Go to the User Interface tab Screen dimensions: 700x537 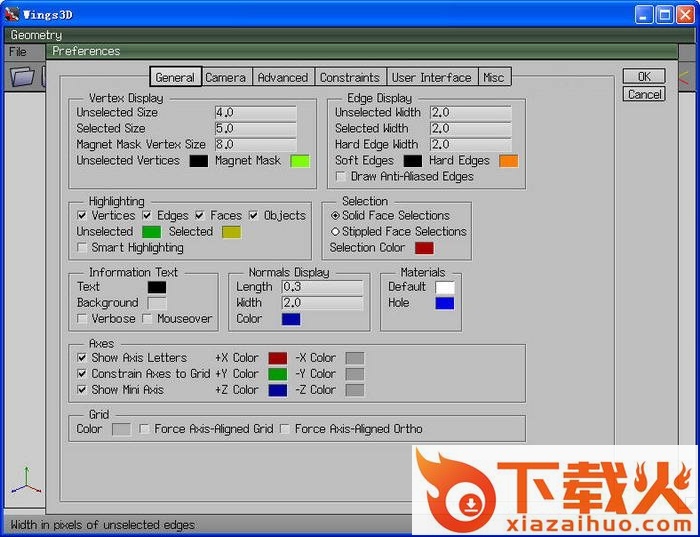coord(431,77)
